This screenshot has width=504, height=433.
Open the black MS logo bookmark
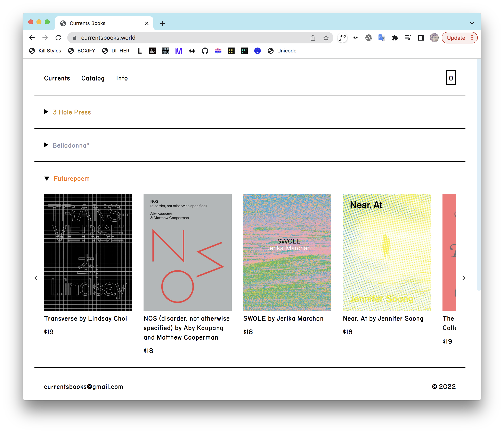click(x=153, y=51)
